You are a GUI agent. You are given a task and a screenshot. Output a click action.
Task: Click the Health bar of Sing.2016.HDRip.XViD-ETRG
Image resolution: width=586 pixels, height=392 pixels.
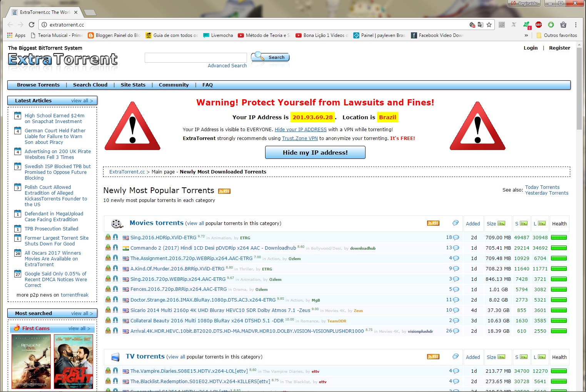pos(559,237)
